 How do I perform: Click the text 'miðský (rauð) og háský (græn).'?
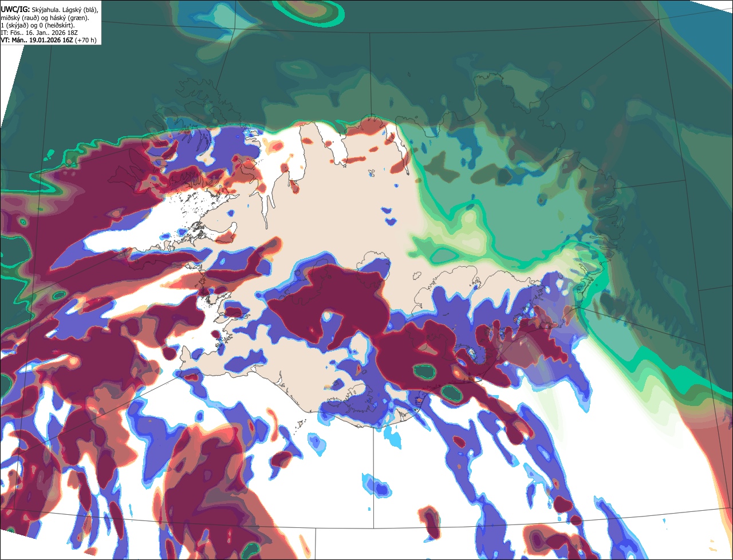(x=45, y=18)
